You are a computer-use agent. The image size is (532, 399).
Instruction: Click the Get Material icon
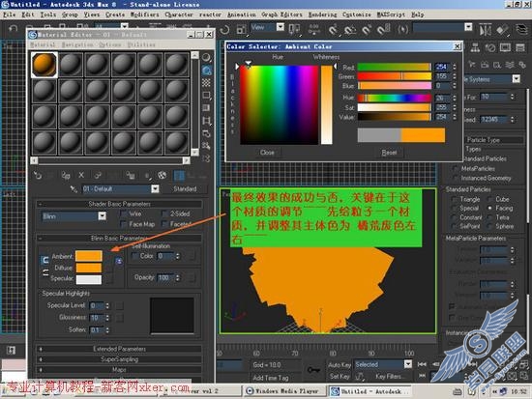click(38, 175)
